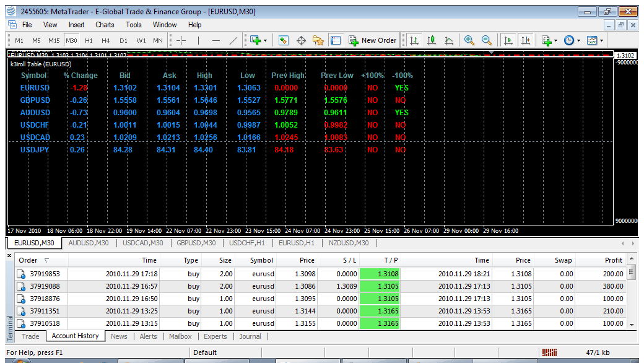This screenshot has width=644, height=363.
Task: Open the Journal tab in Terminal
Action: (250, 336)
